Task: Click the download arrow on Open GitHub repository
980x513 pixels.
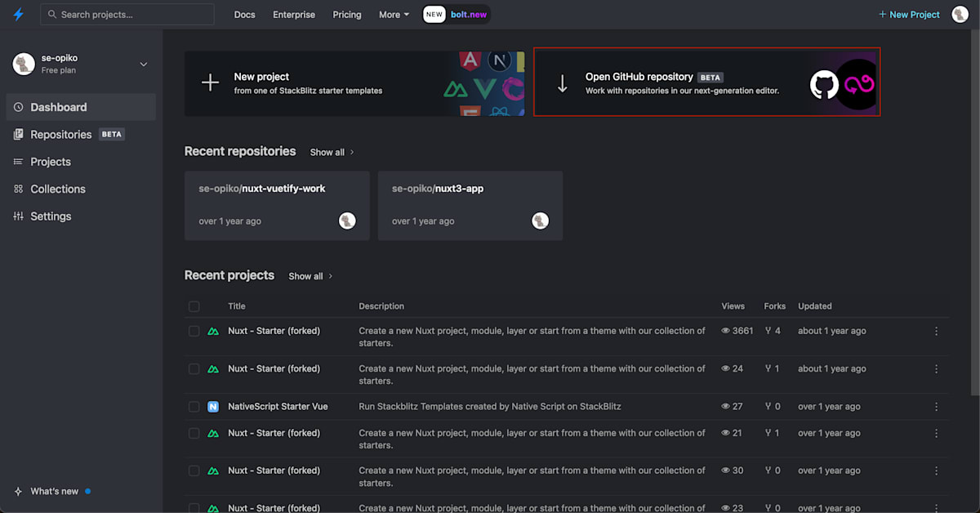Action: click(x=562, y=83)
